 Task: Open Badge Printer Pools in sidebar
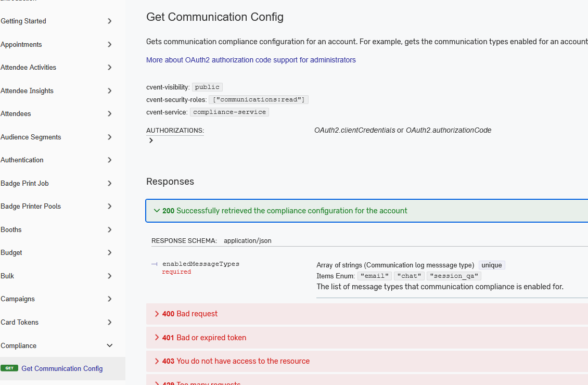click(30, 206)
